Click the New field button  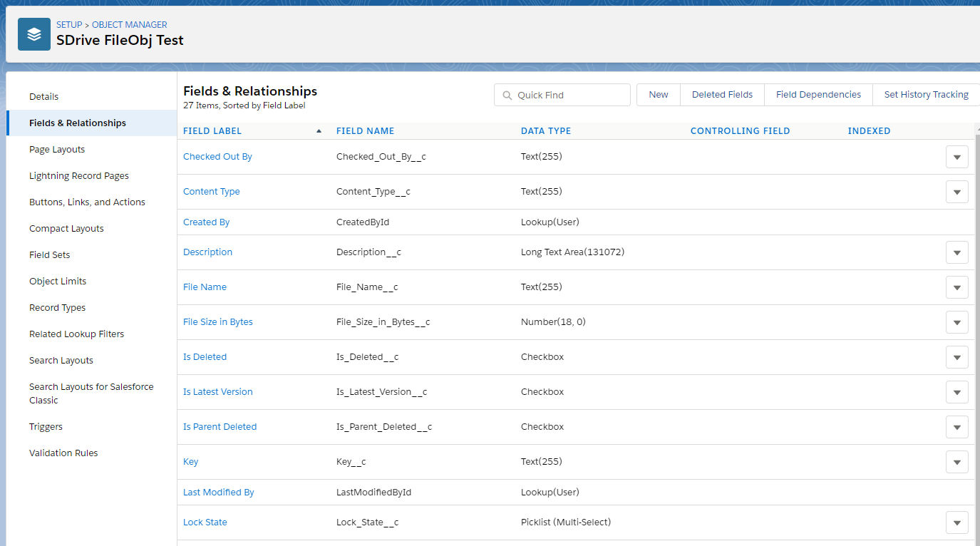click(x=659, y=95)
